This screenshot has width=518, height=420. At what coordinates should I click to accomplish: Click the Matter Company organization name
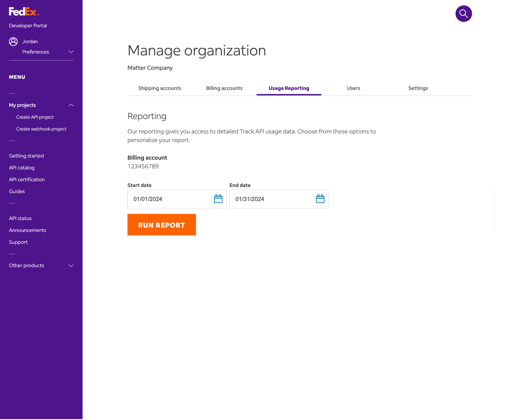click(150, 68)
